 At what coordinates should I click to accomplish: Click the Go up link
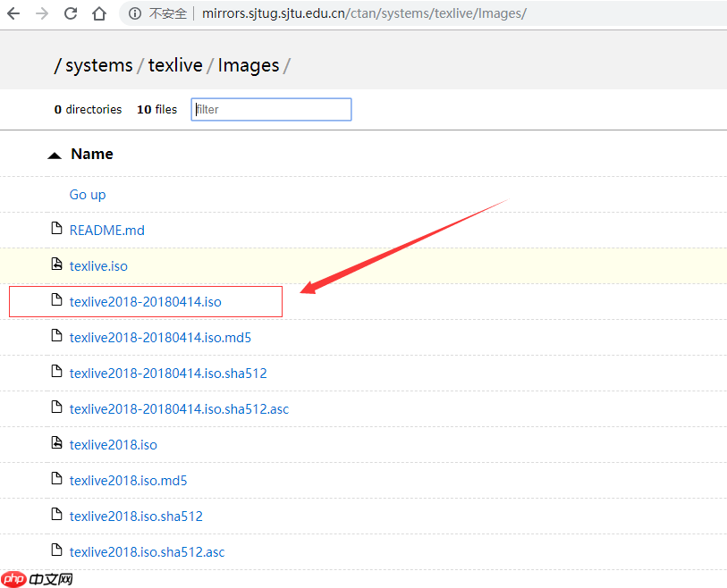pyautogui.click(x=88, y=194)
